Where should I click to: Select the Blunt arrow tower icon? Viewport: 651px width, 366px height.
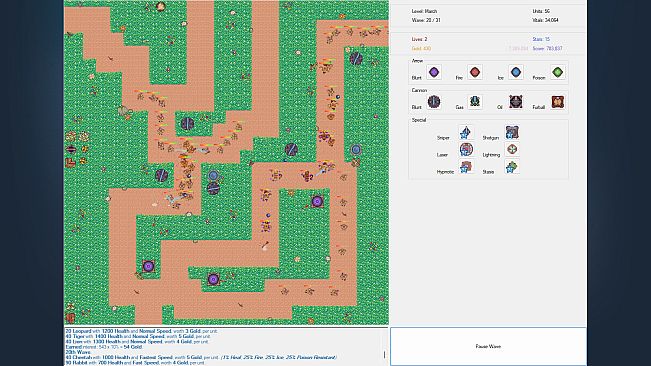click(x=433, y=73)
